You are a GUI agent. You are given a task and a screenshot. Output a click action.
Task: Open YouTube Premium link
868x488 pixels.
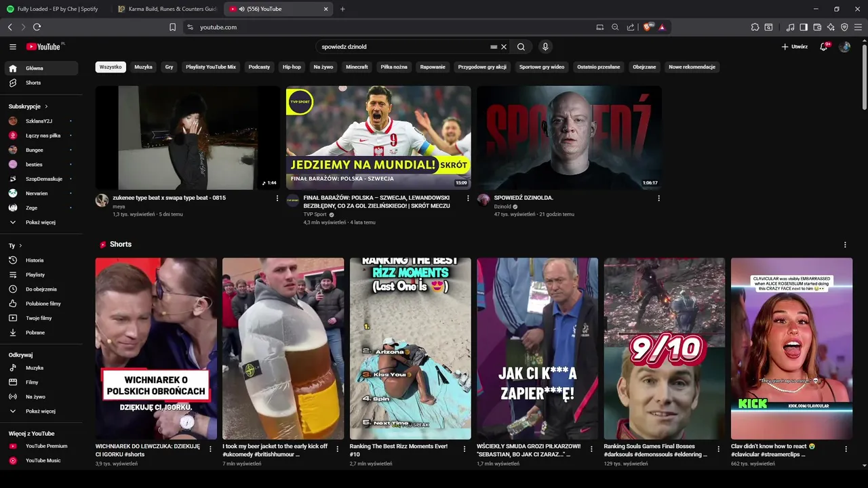[41, 446]
